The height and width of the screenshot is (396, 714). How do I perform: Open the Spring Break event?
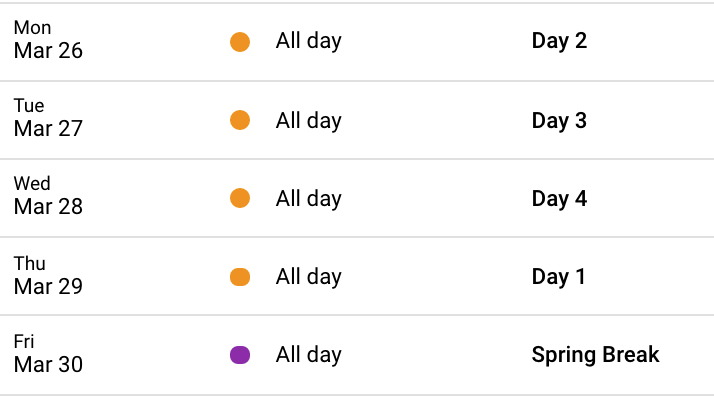point(596,355)
